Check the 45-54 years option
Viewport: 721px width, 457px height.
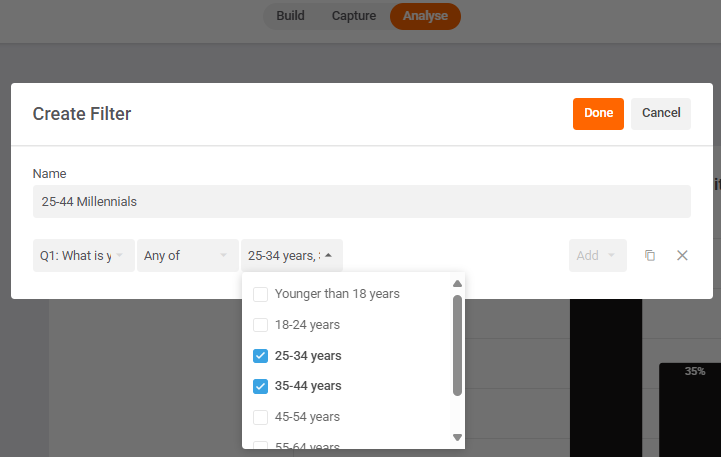coord(261,417)
